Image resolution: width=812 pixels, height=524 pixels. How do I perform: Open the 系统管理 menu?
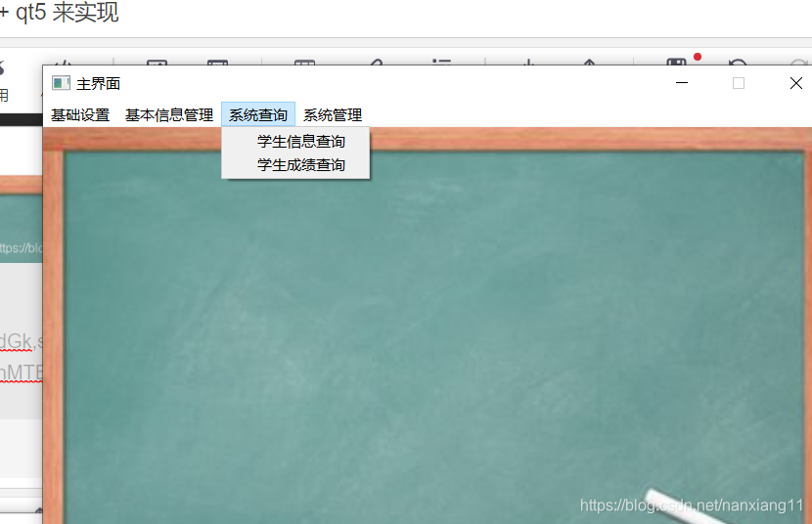333,114
